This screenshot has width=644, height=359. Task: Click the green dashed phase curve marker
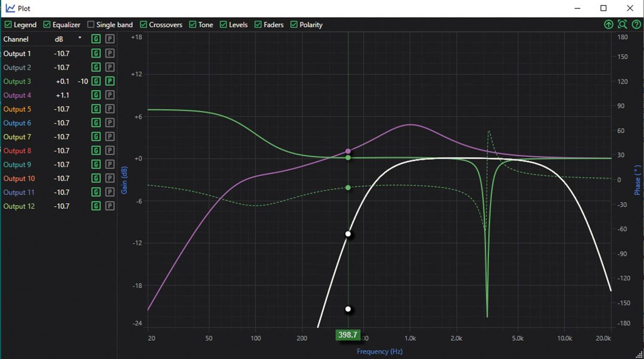tap(348, 187)
